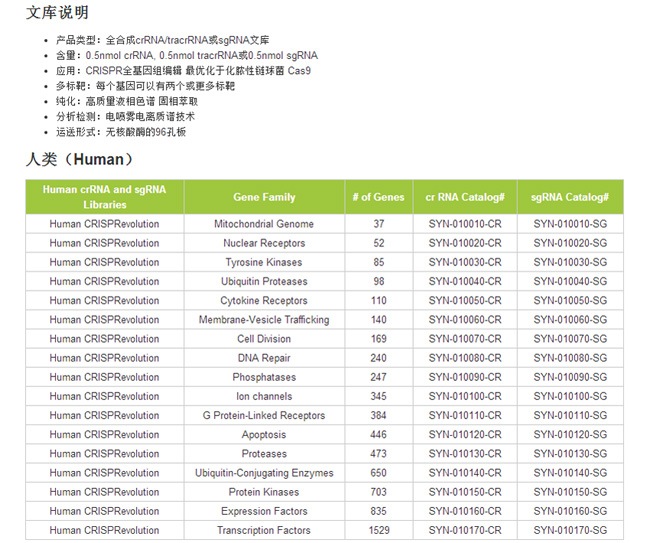Click the '人类（Human）' section heading
This screenshot has width=650, height=543.
(x=80, y=159)
